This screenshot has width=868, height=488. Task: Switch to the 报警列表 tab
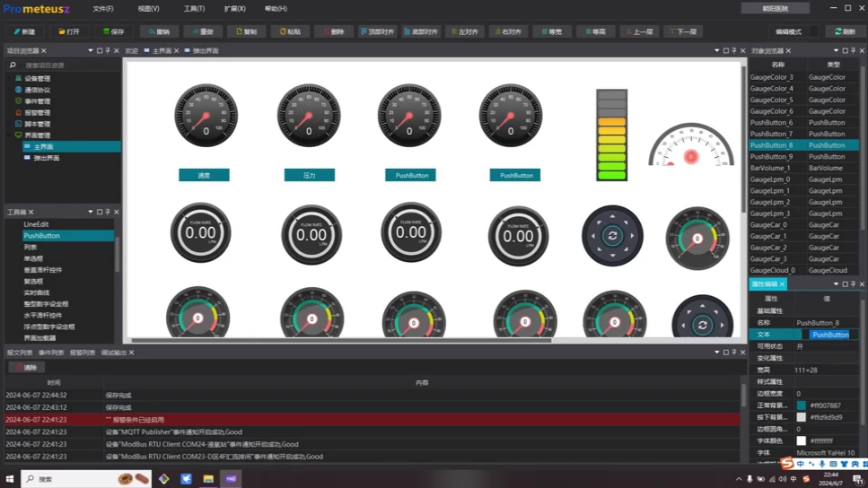pos(83,353)
